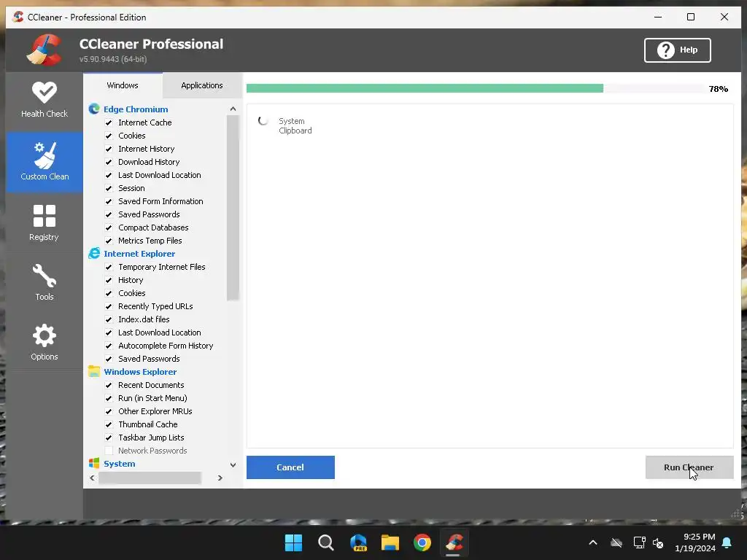
Task: Uncheck Other Explorer MRUs
Action: (x=109, y=411)
